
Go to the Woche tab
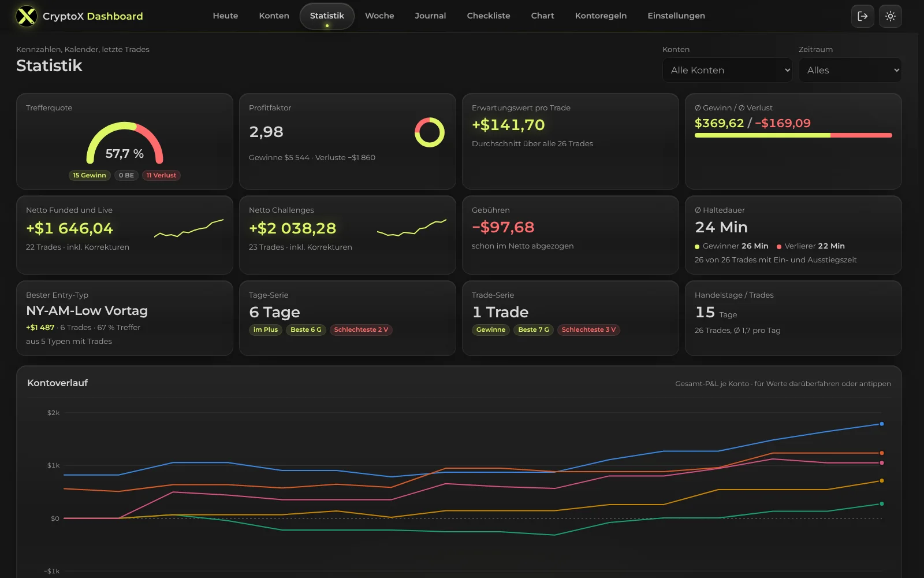pos(379,16)
